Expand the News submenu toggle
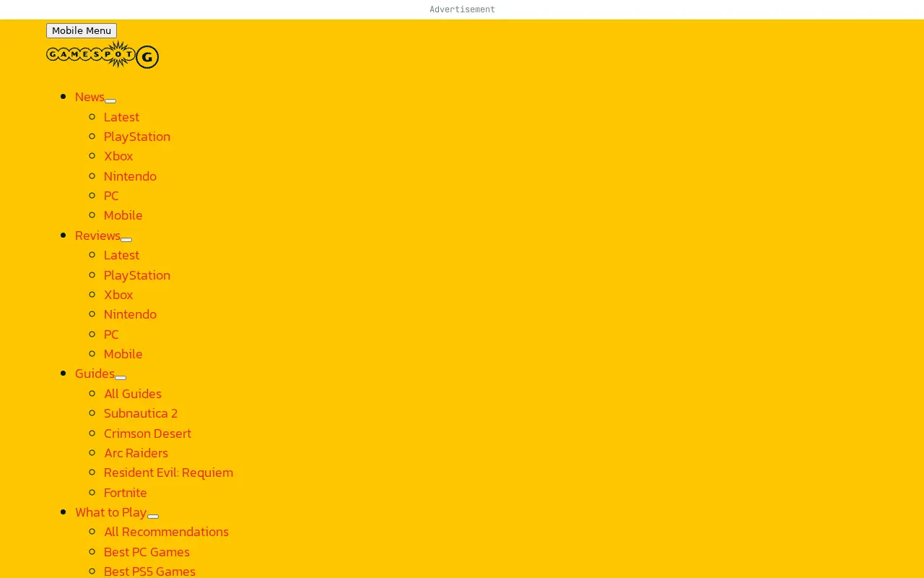924x578 pixels. [x=110, y=101]
